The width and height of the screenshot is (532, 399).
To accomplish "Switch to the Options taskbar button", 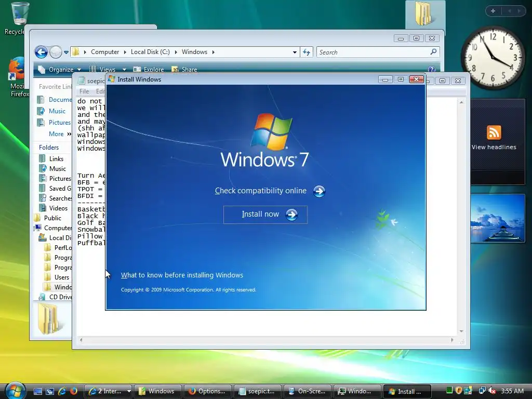I will (x=207, y=391).
